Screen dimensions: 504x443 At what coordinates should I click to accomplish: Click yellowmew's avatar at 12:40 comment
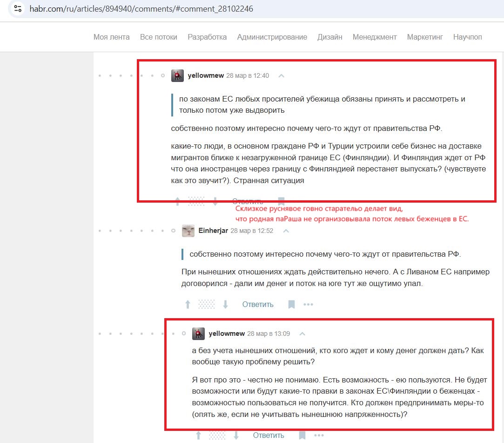(177, 75)
